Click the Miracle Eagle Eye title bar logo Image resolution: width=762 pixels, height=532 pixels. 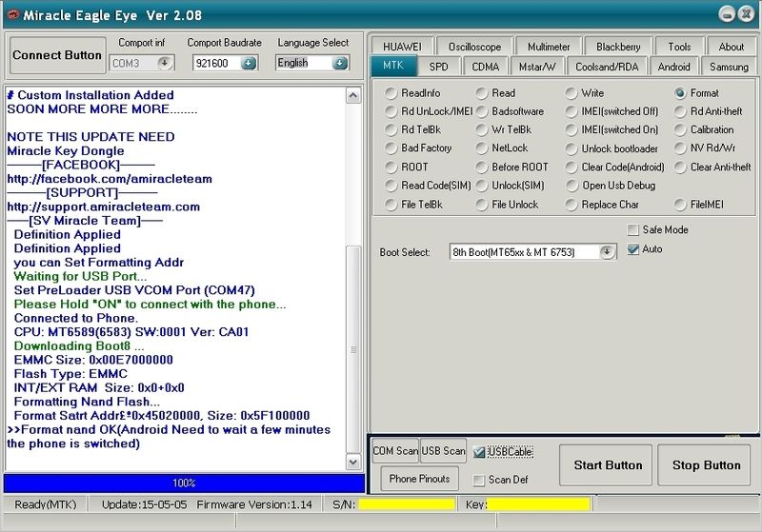12,15
